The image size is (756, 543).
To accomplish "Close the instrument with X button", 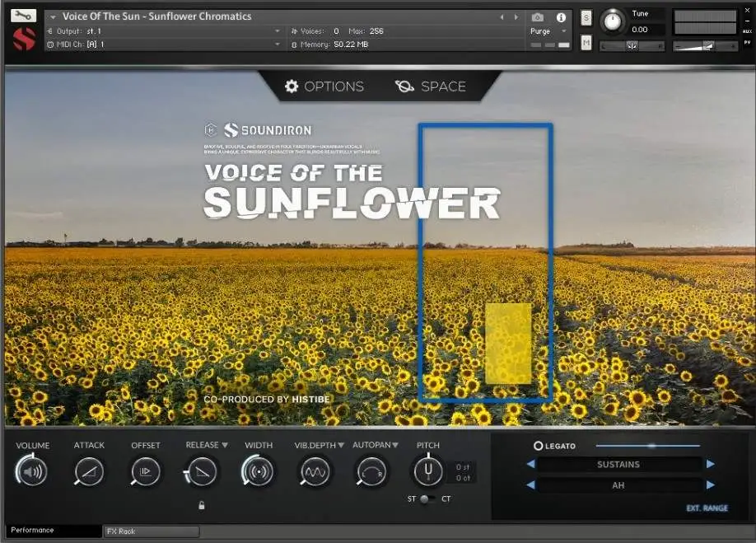I will point(747,10).
